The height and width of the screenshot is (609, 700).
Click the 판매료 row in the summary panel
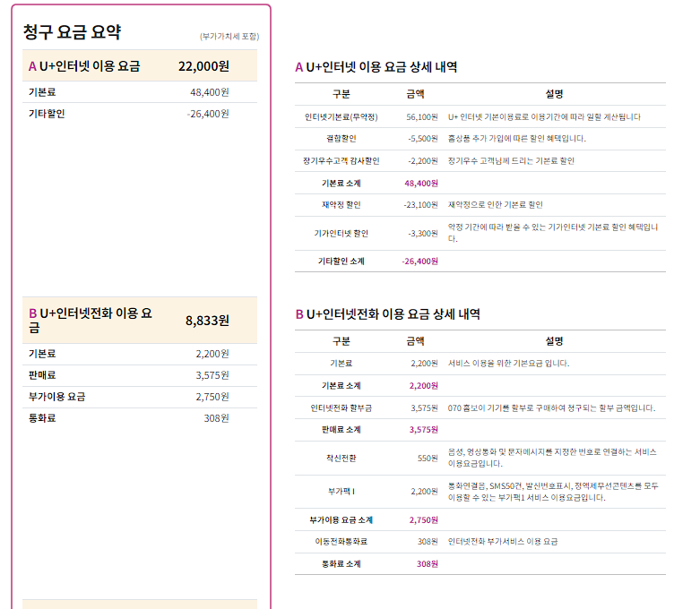pos(139,375)
